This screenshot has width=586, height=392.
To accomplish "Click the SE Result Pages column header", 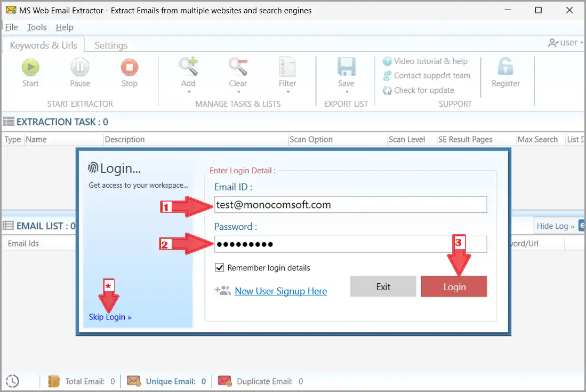I will 477,139.
